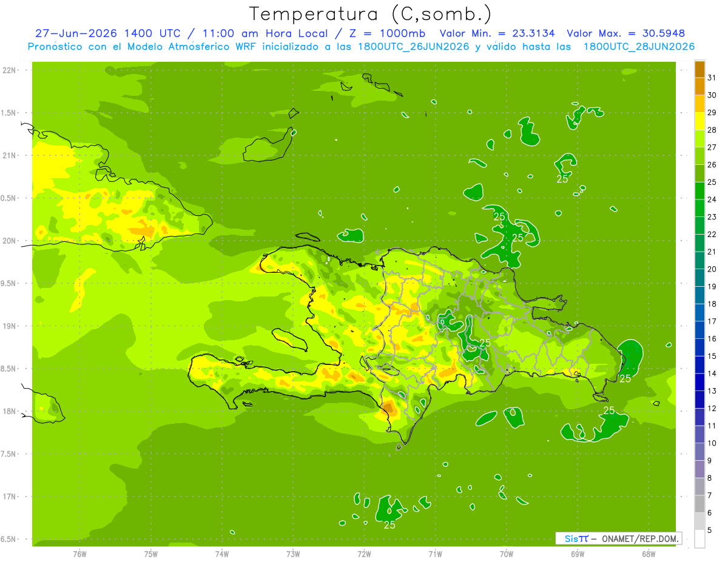Click the "73W" longitude label
This screenshot has width=728, height=562.
[x=293, y=554]
